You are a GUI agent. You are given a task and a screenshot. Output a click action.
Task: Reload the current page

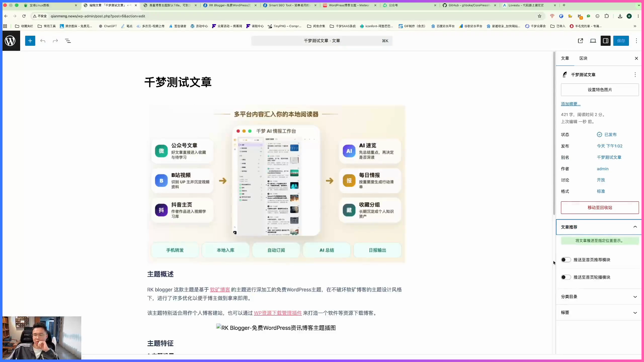click(x=24, y=16)
